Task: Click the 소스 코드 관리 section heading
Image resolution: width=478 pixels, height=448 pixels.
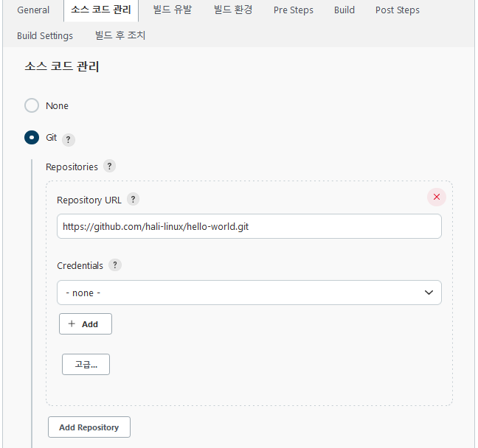Action: [62, 66]
